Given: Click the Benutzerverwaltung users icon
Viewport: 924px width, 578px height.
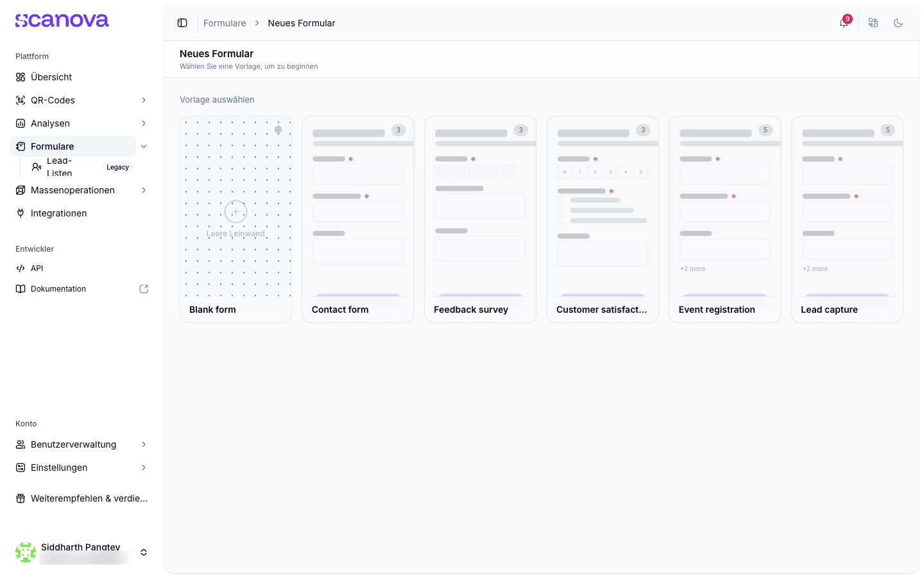Looking at the screenshot, I should [21, 444].
